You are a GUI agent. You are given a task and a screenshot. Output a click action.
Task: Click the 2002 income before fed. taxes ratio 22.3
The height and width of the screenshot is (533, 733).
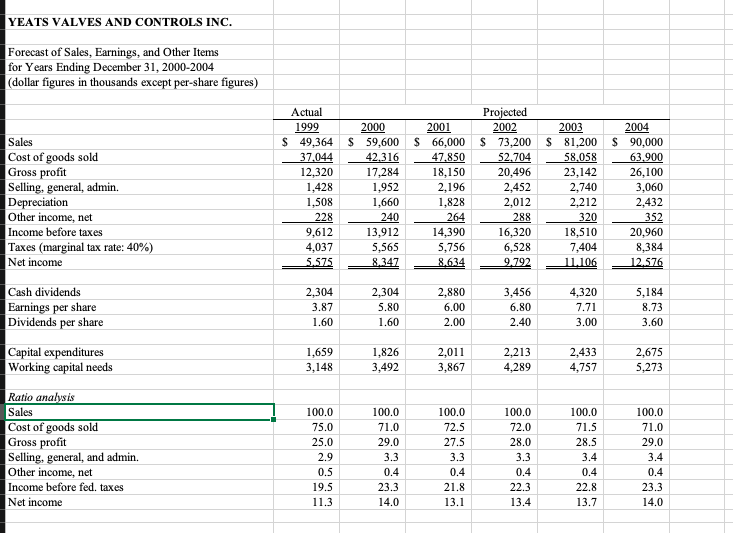coord(520,487)
